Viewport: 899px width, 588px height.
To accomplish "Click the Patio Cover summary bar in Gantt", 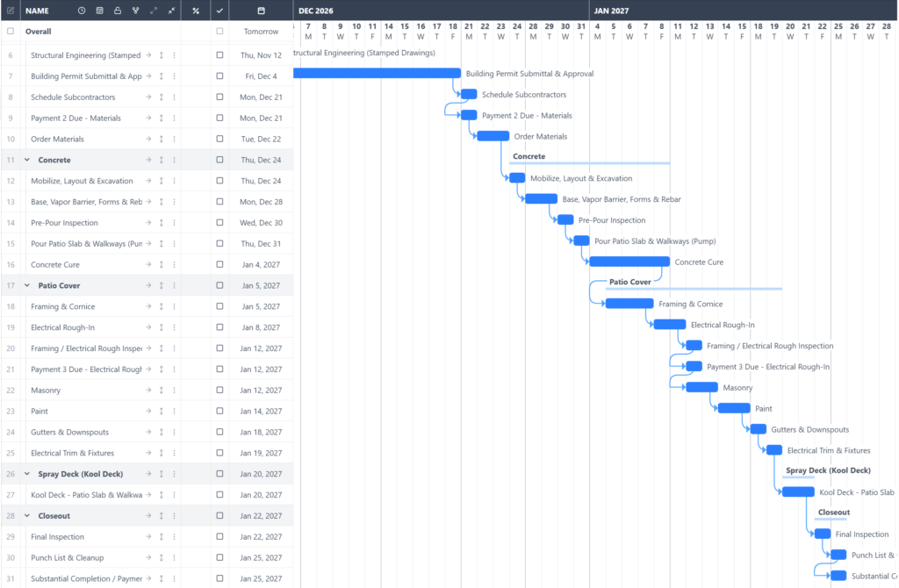I will (694, 289).
